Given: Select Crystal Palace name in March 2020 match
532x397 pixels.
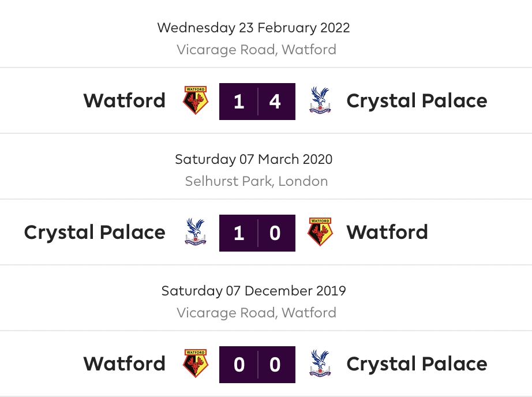Looking at the screenshot, I should pyautogui.click(x=95, y=233).
